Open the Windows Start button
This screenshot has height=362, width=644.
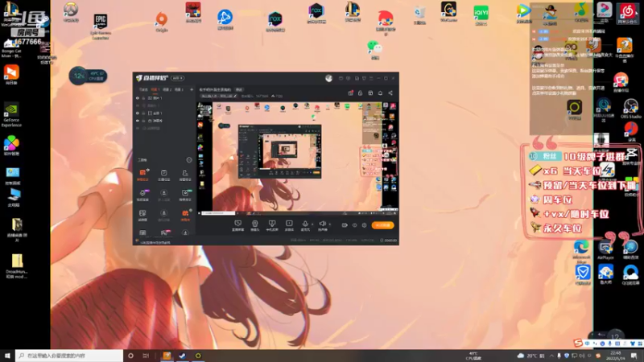coord(7,356)
